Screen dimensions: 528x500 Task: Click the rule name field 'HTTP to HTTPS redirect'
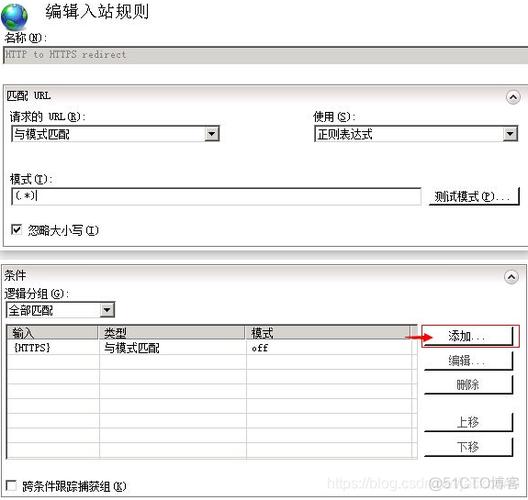tap(265, 55)
